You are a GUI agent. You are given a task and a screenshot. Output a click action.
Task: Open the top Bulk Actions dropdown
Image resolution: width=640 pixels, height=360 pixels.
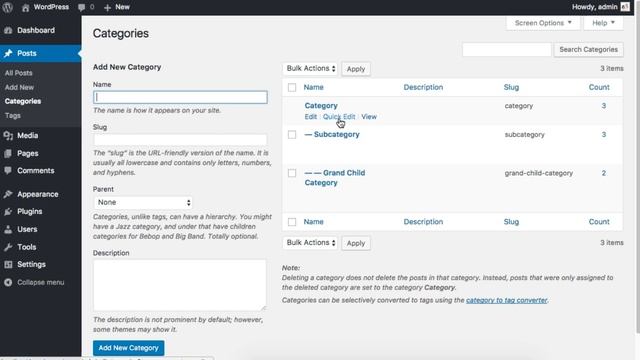pos(310,69)
